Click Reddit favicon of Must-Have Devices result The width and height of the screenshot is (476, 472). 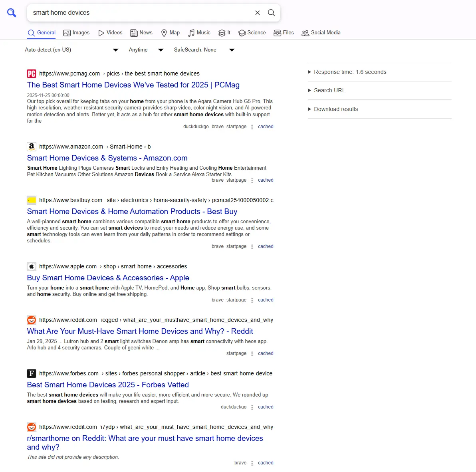tap(32, 320)
